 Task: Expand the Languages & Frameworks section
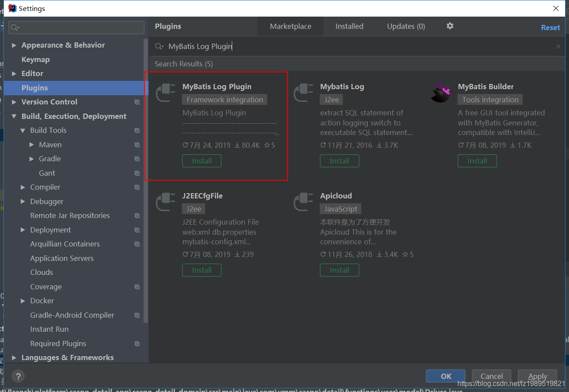(x=14, y=358)
